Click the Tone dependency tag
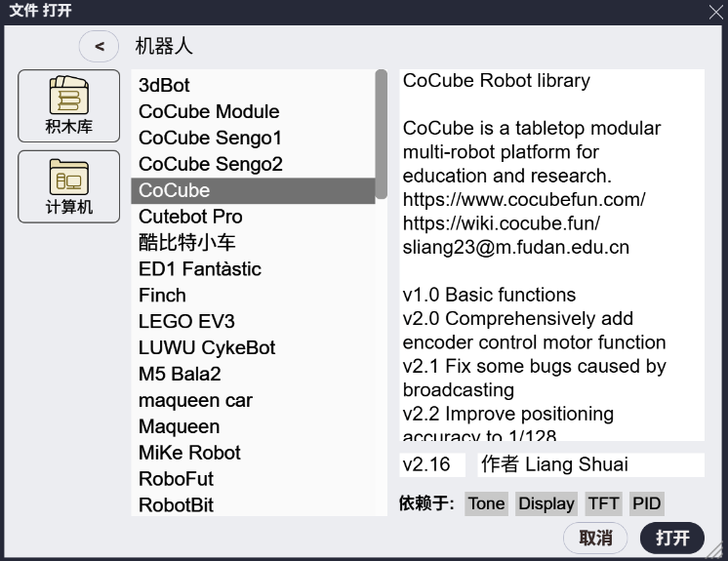The image size is (728, 561). coord(486,503)
